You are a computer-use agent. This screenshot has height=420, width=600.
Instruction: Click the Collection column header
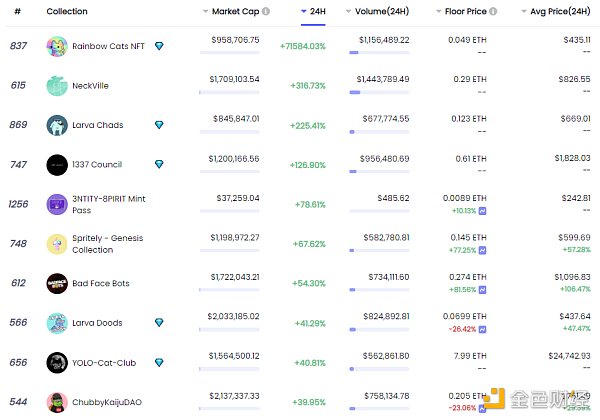(x=67, y=12)
